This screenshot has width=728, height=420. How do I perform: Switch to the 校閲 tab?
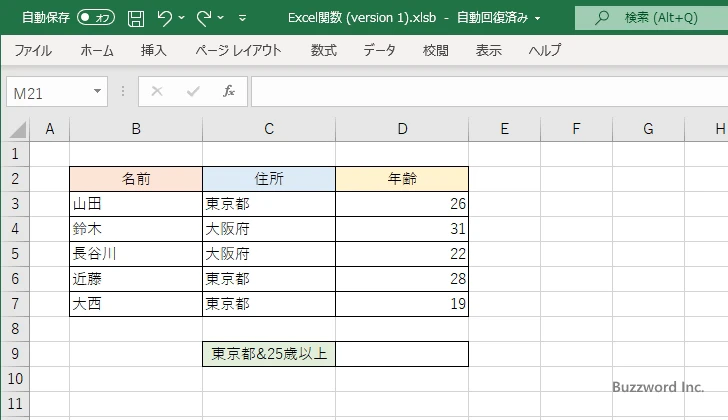pos(436,50)
